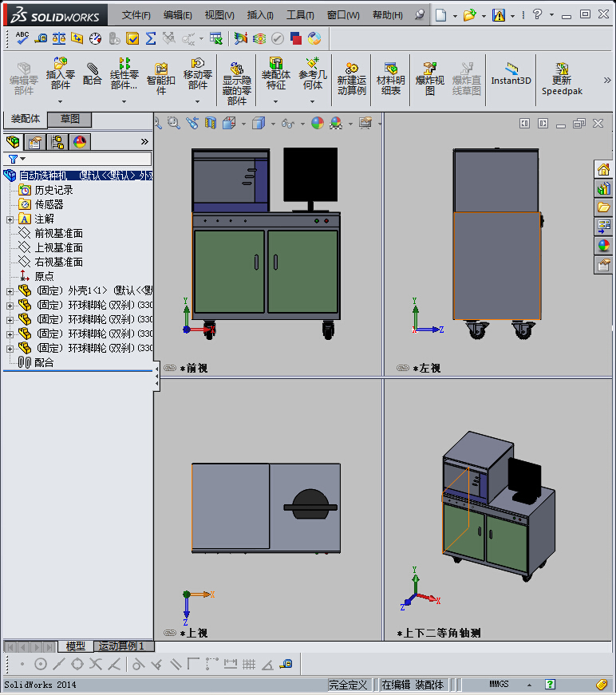The width and height of the screenshot is (616, 695).
Task: Click Assembly Features (装配体特征)
Action: 275,74
